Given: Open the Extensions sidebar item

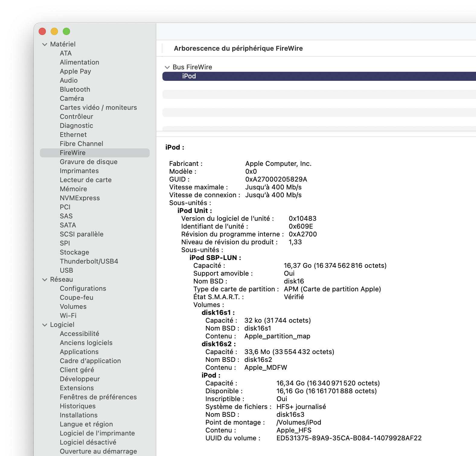Looking at the screenshot, I should (77, 388).
